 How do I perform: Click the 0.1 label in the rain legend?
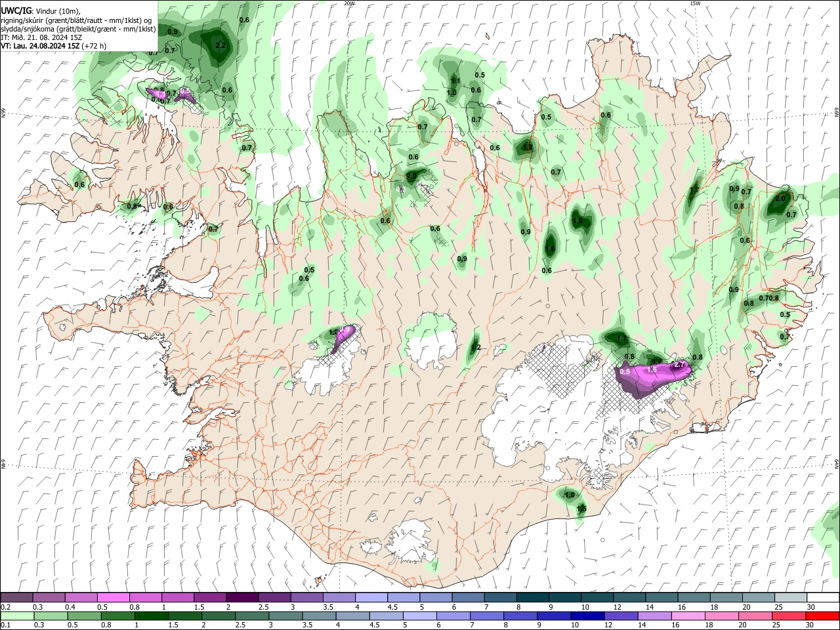pyautogui.click(x=6, y=625)
